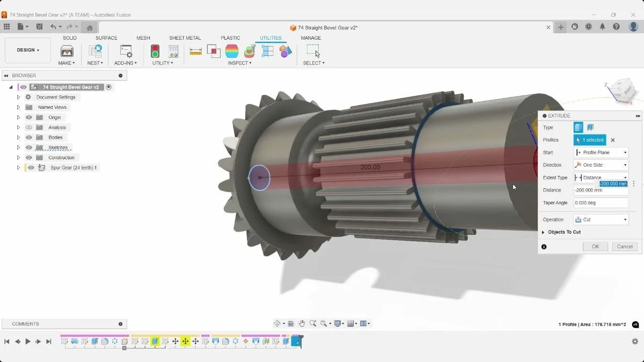This screenshot has width=644, height=362.
Task: Expand the Document Settings tree node
Action: click(18, 97)
